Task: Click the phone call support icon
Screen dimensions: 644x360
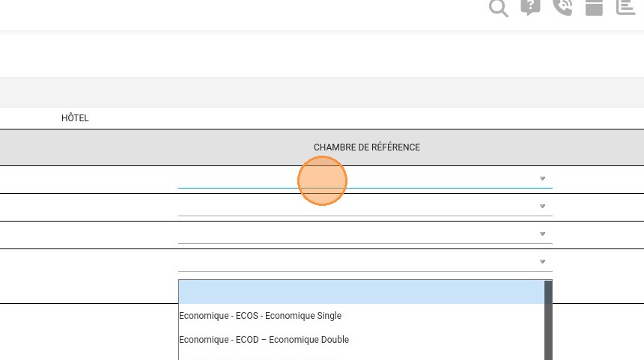Action: pyautogui.click(x=562, y=7)
